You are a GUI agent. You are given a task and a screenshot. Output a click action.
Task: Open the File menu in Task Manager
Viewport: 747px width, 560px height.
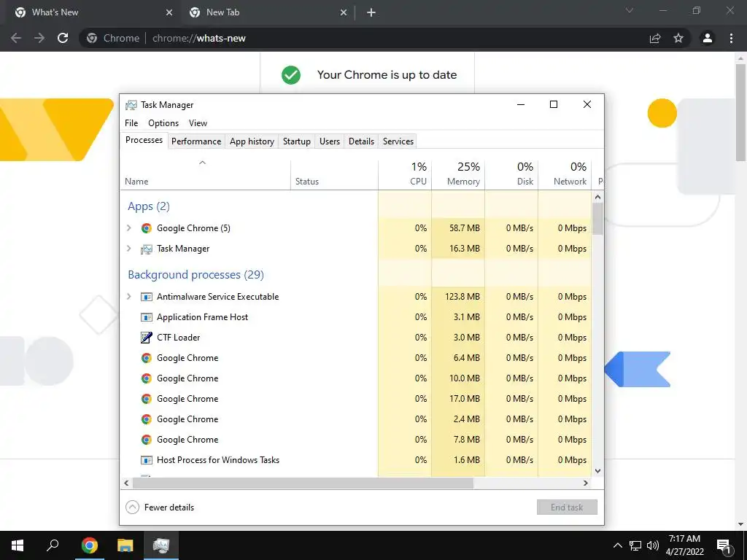(131, 122)
